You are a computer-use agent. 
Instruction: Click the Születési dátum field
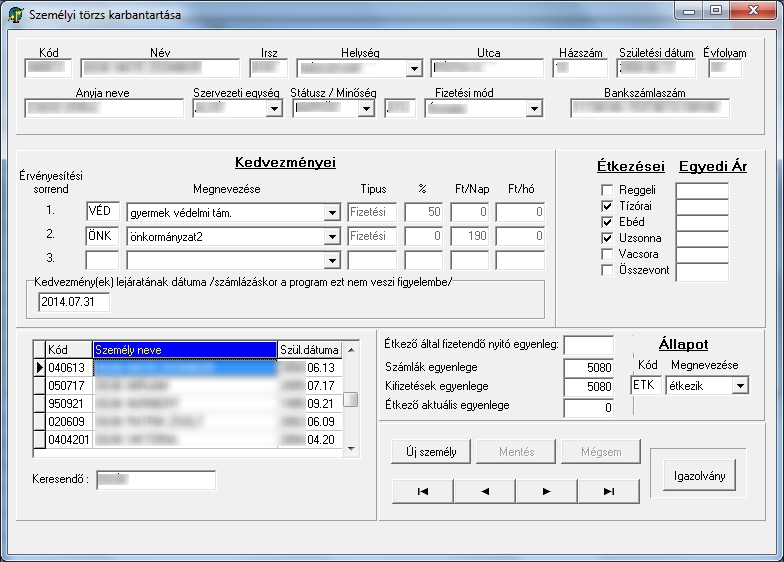656,68
